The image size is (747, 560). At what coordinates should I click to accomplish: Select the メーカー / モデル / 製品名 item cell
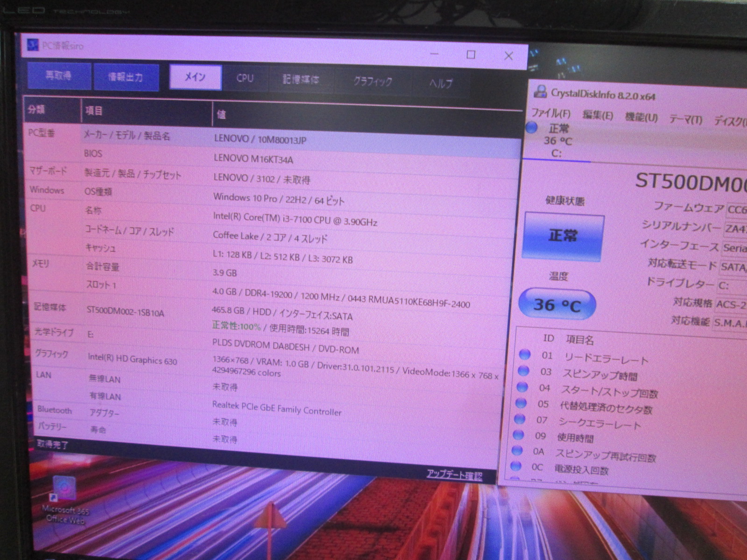click(127, 135)
